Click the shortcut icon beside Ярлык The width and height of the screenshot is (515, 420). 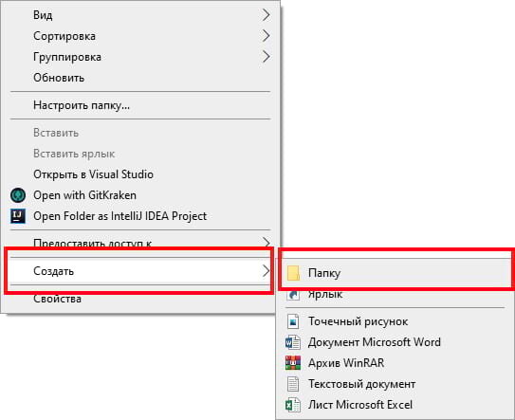coord(293,295)
